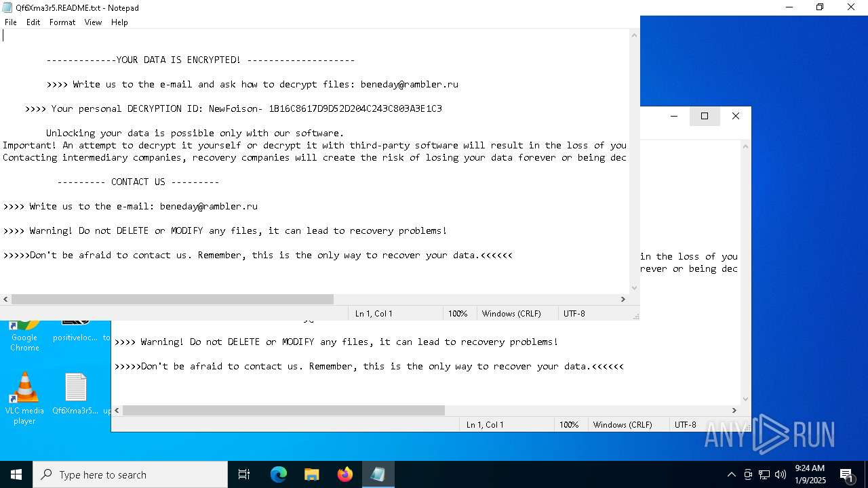
Task: Open the network status tray icon
Action: pyautogui.click(x=764, y=474)
